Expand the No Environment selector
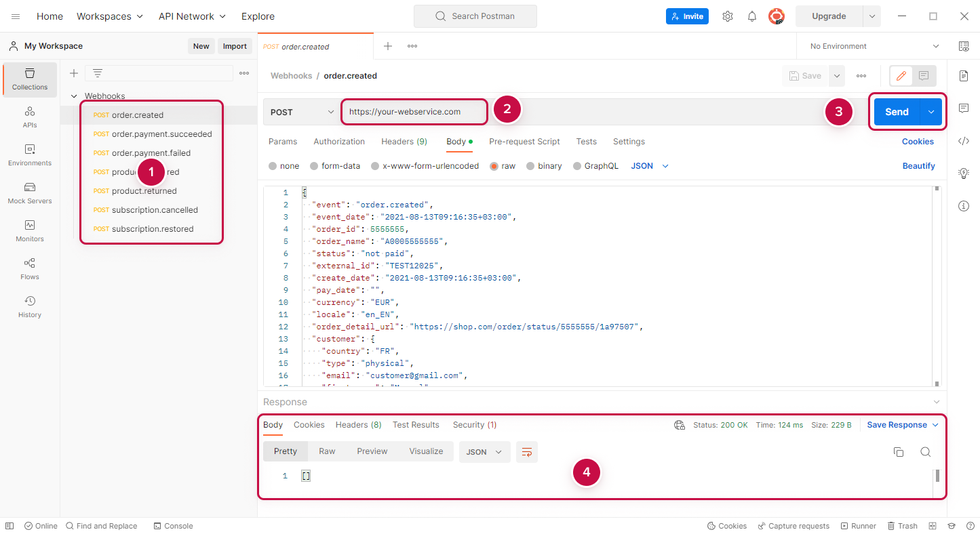This screenshot has height=534, width=980. pos(874,46)
